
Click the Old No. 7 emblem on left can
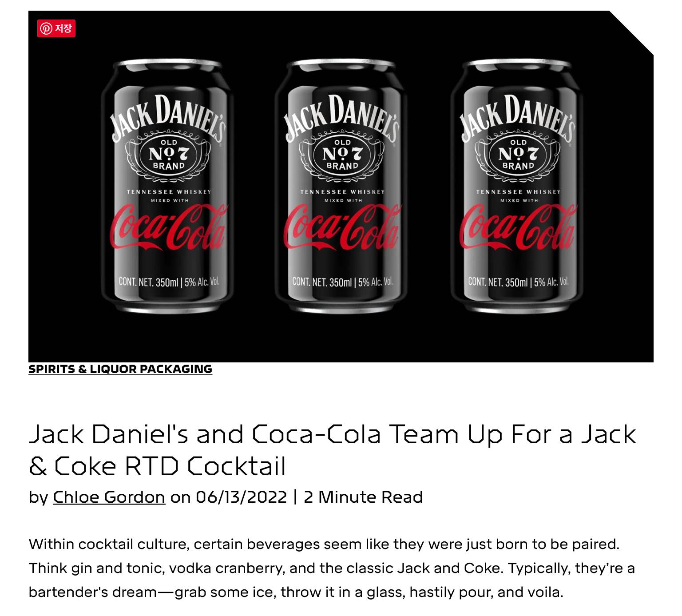pos(169,154)
